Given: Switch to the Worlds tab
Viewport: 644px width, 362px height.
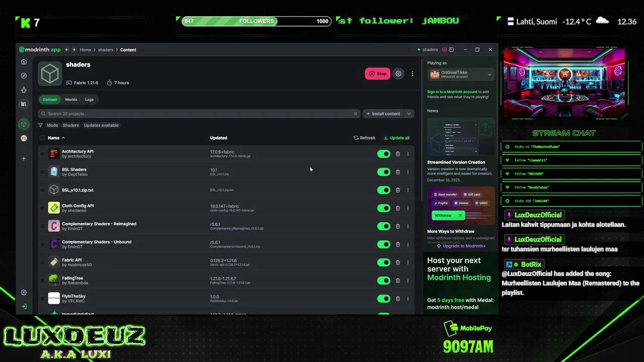Looking at the screenshot, I should point(71,100).
